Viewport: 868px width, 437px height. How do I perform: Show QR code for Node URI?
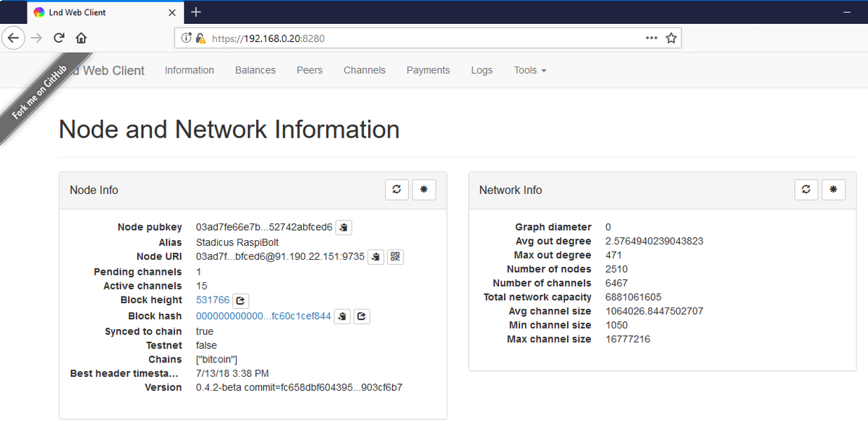click(394, 256)
